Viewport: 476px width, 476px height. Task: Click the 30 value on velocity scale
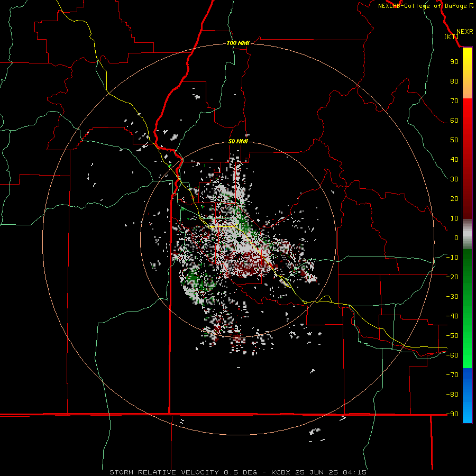[x=454, y=179]
